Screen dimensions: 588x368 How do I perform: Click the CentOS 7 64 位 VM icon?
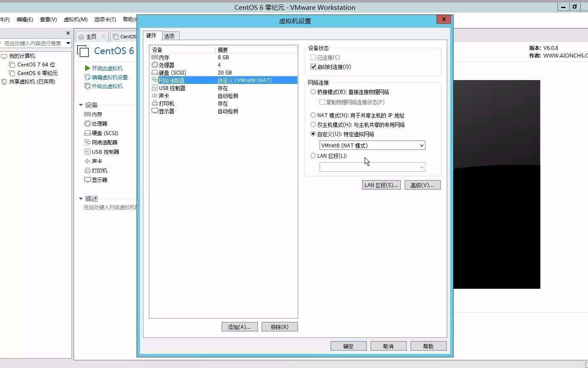click(12, 65)
